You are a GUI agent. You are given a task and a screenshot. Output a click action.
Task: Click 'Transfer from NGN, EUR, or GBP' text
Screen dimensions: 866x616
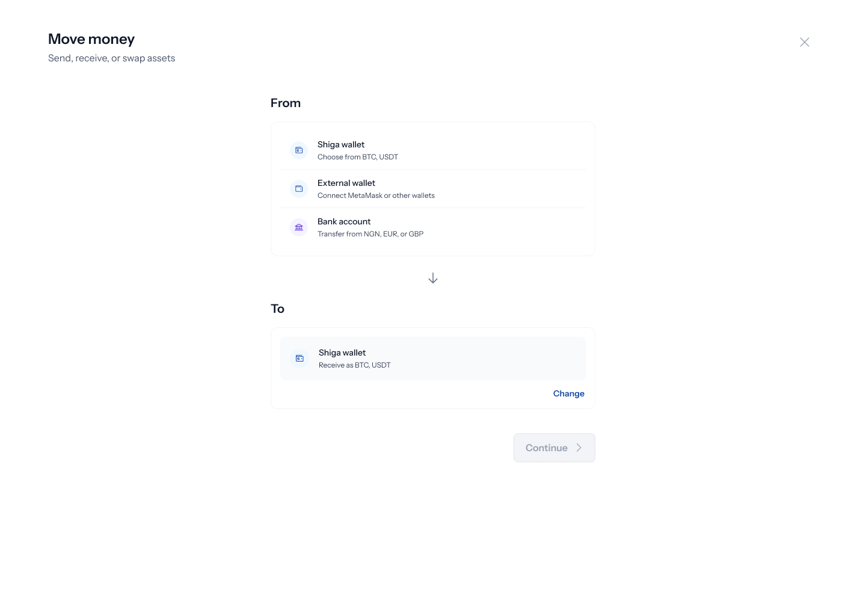click(370, 234)
